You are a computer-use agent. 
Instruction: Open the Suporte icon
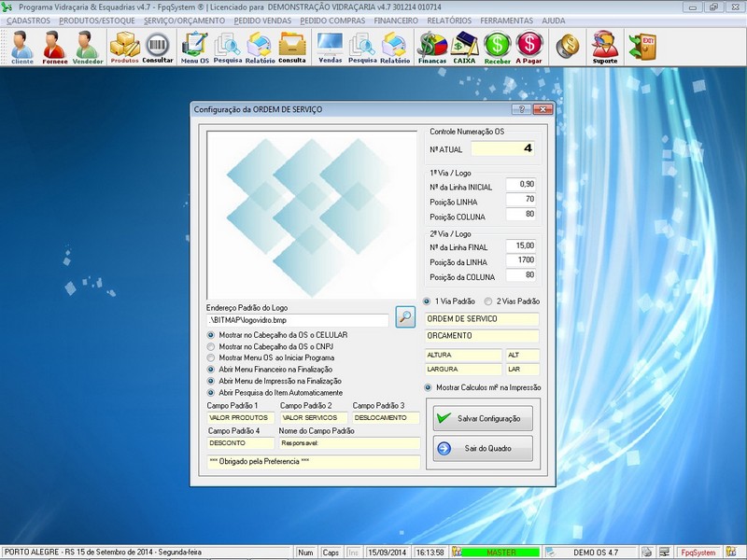(x=605, y=46)
